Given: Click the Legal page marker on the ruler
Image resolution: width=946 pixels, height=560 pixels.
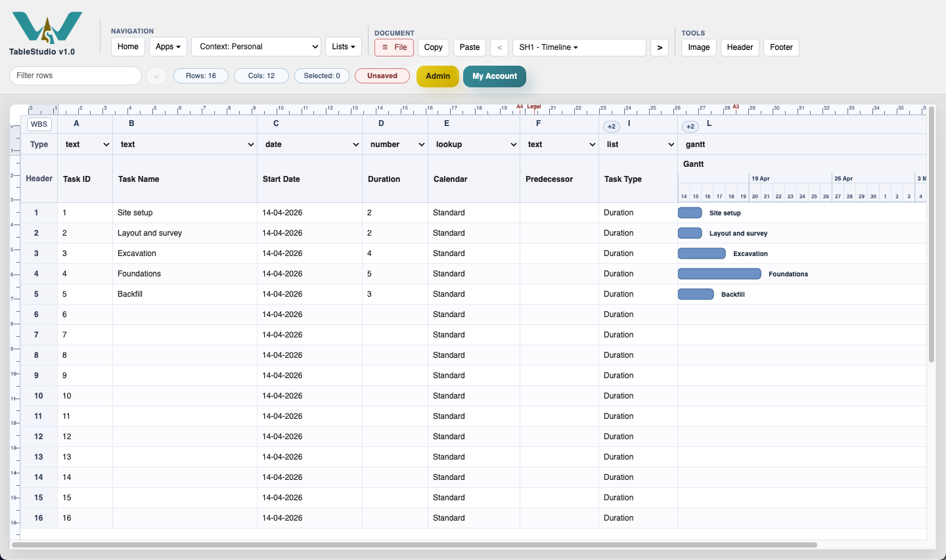Looking at the screenshot, I should [534, 106].
